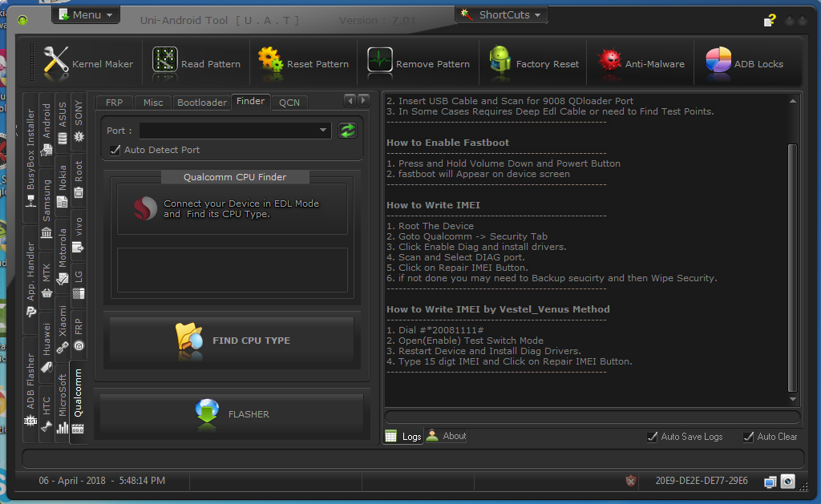
Task: Refresh the port list
Action: pos(348,131)
